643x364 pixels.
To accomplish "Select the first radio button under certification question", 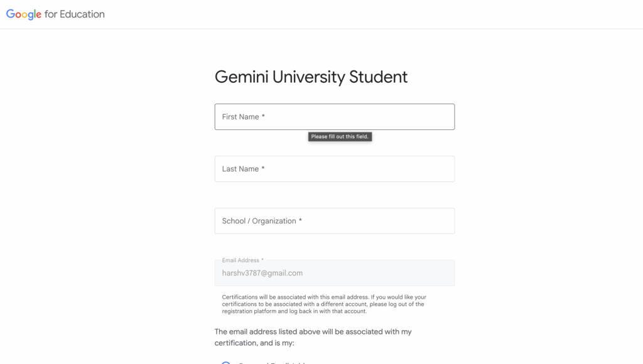I will (226, 362).
